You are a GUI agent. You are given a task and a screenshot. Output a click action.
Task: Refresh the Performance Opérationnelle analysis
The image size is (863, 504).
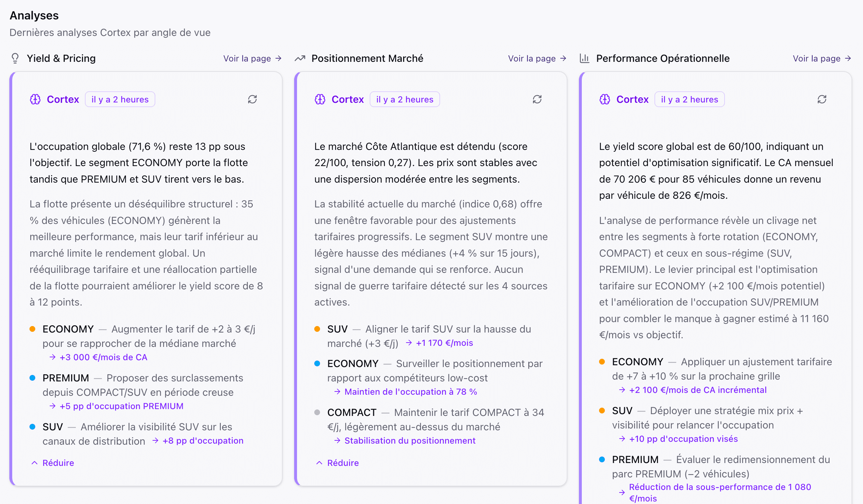(x=822, y=99)
